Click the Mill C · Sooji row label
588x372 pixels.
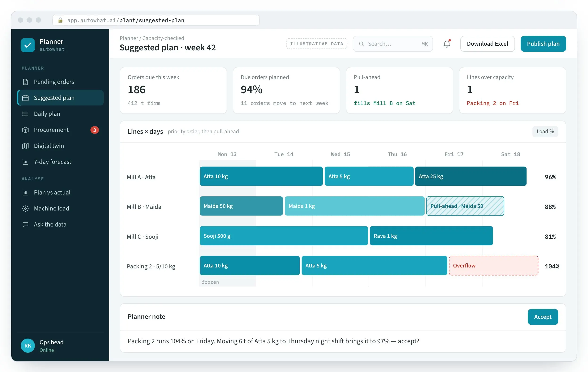pyautogui.click(x=142, y=237)
